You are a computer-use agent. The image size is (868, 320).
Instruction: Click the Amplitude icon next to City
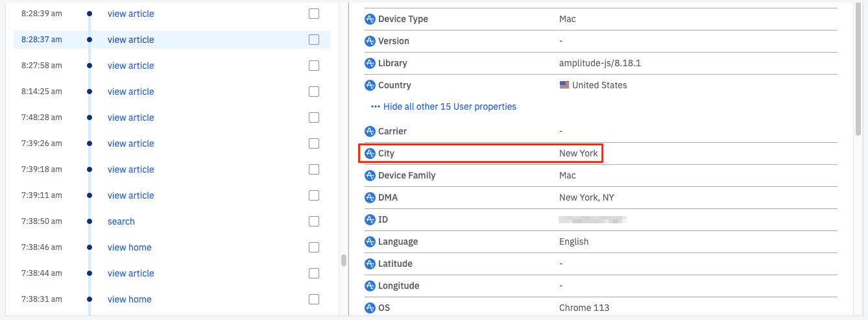pos(370,154)
